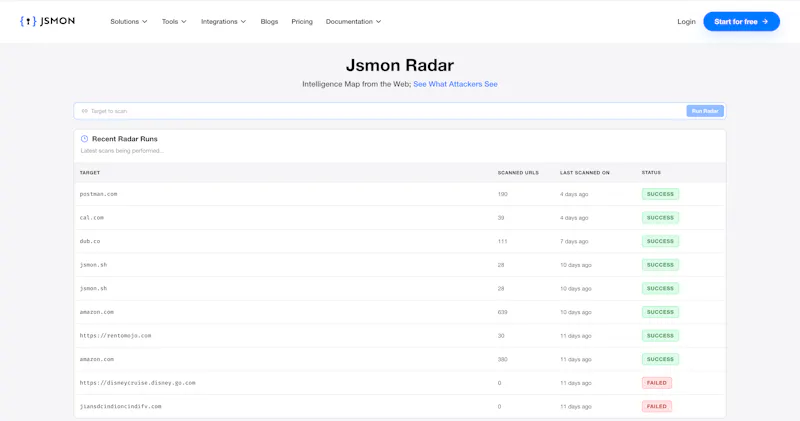Open the Integrations dropdown menu
Viewport: 800px width, 421px height.
point(223,21)
